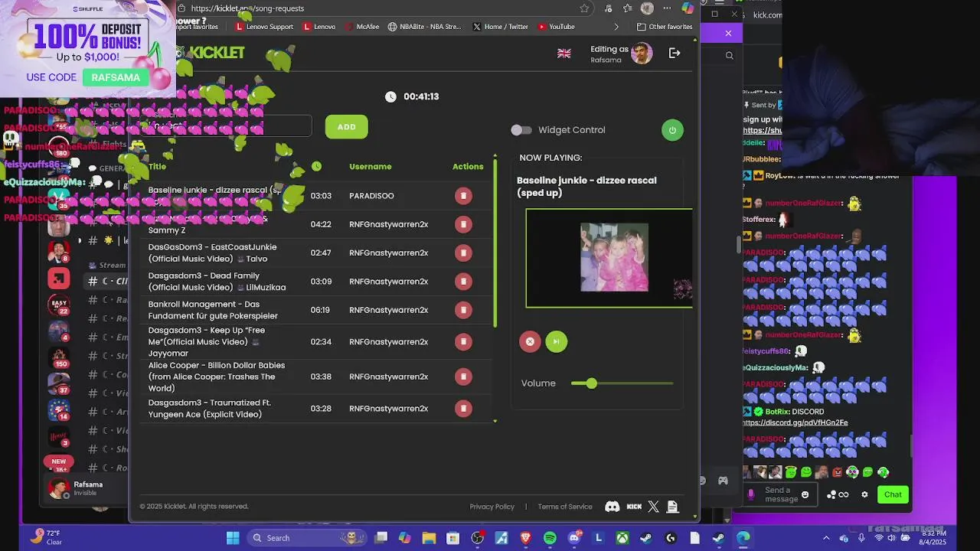
Task: Open Home / Twitter bookmark
Action: [x=501, y=27]
